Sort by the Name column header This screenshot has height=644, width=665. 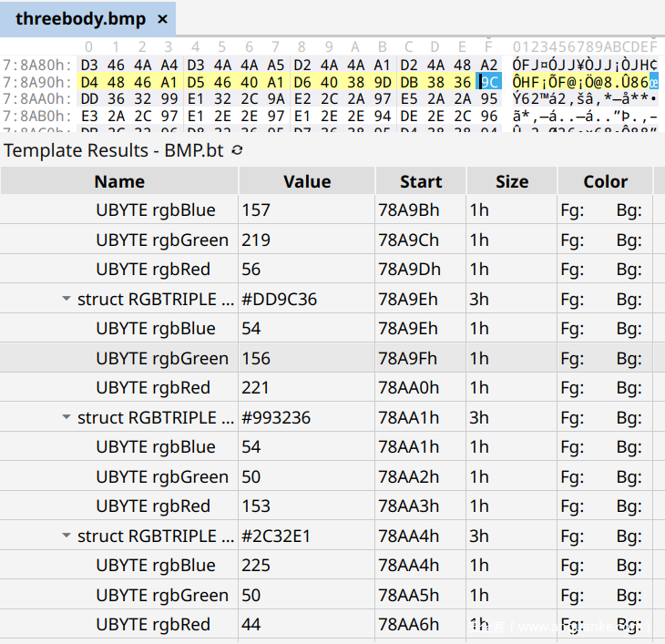[x=119, y=181]
